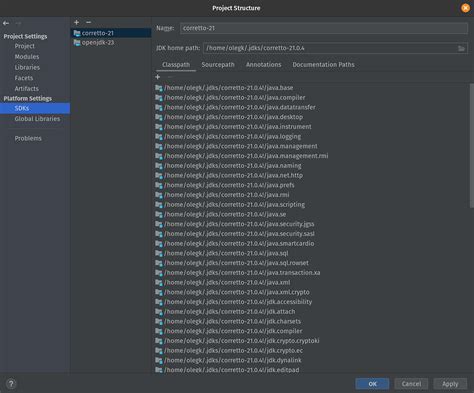Confirm with the OK button
The width and height of the screenshot is (474, 393).
[372, 384]
